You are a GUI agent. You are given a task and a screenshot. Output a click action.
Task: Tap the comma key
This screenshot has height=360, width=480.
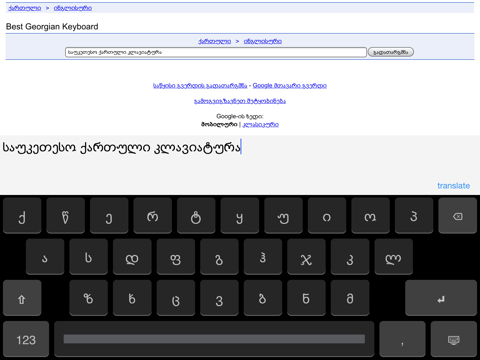[x=402, y=339]
